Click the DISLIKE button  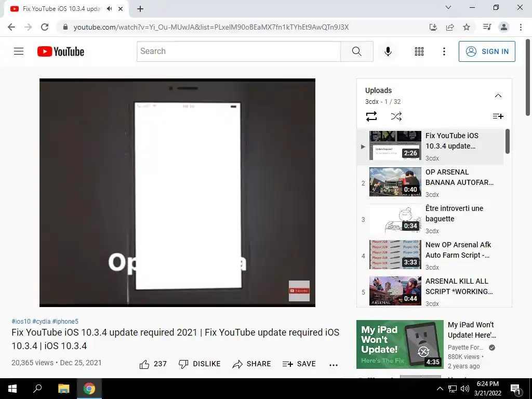coord(199,364)
